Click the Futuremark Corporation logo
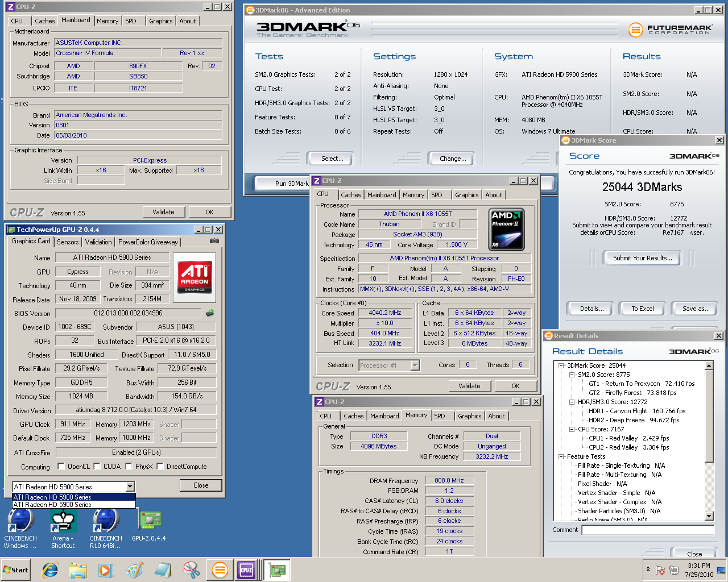Screen dimensions: 728x582 coord(671,30)
